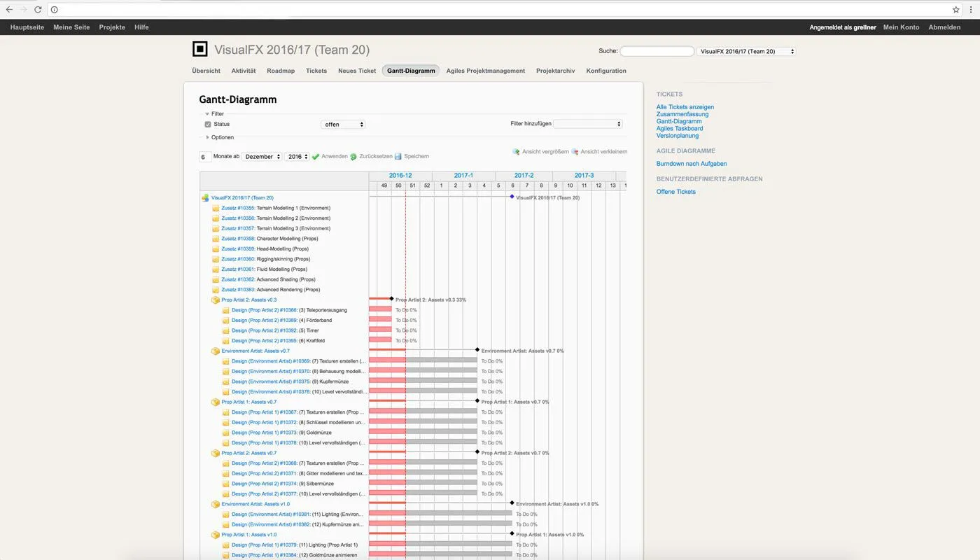Click ticket icon beside Zusatz #10355
Viewport: 980px width, 560px height.
coord(216,209)
